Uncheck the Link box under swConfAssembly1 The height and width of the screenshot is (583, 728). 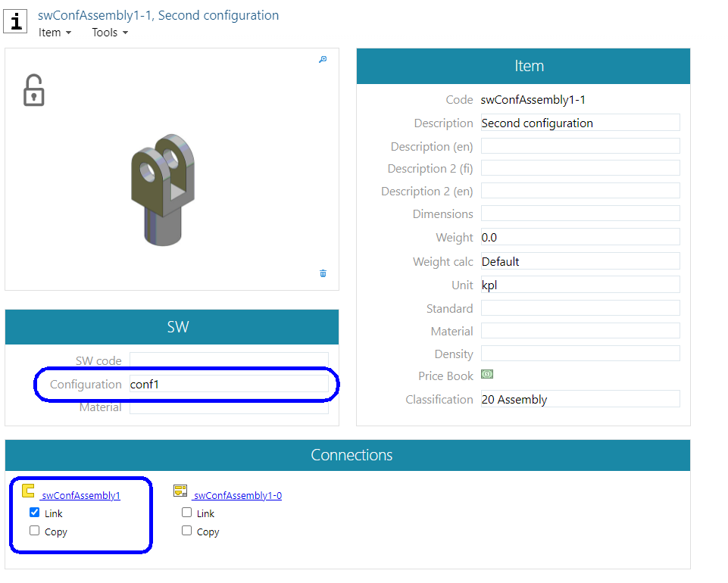pos(35,513)
